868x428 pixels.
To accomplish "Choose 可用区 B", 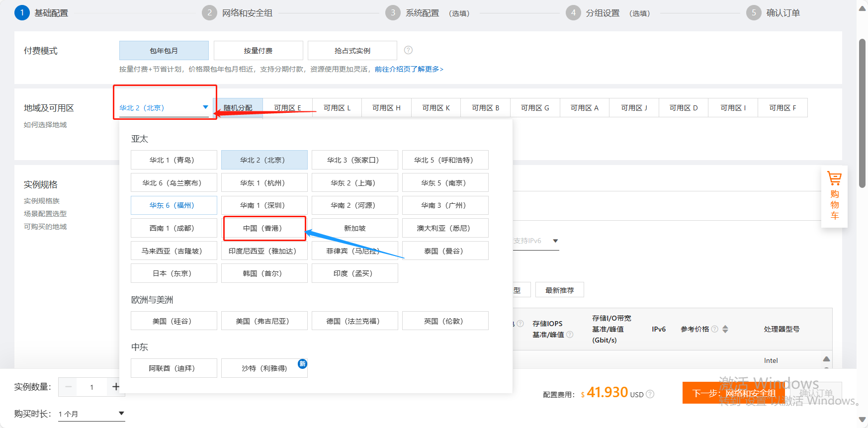I will (485, 108).
